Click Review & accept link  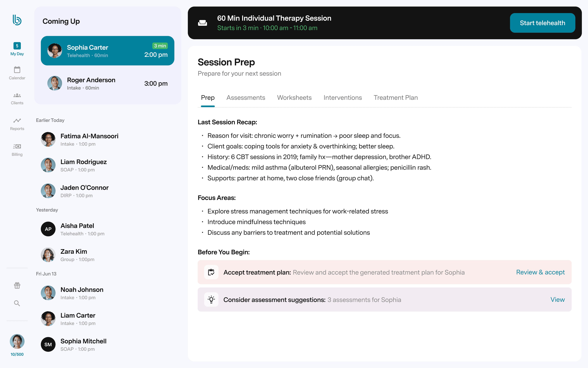tap(540, 272)
